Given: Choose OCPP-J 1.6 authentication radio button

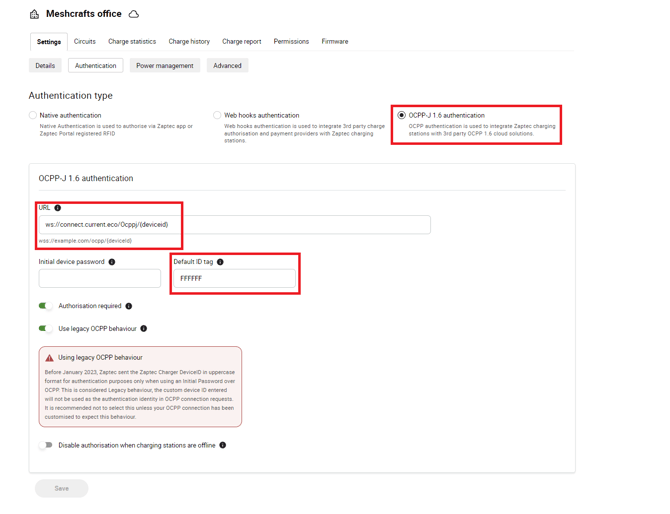Looking at the screenshot, I should pyautogui.click(x=402, y=115).
